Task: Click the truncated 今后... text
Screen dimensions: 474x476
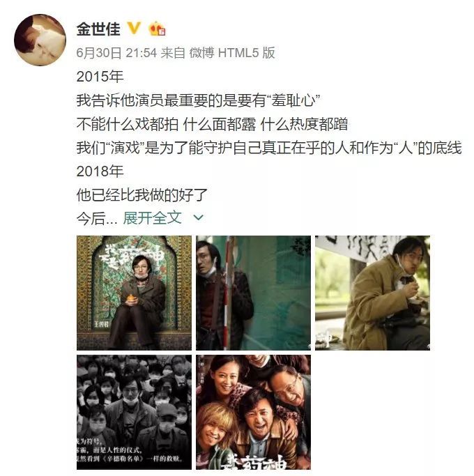Action: (x=97, y=218)
